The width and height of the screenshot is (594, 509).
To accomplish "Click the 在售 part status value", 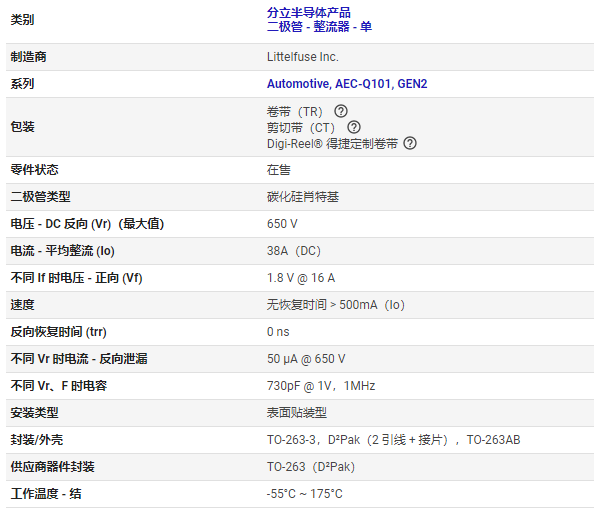I will [278, 170].
